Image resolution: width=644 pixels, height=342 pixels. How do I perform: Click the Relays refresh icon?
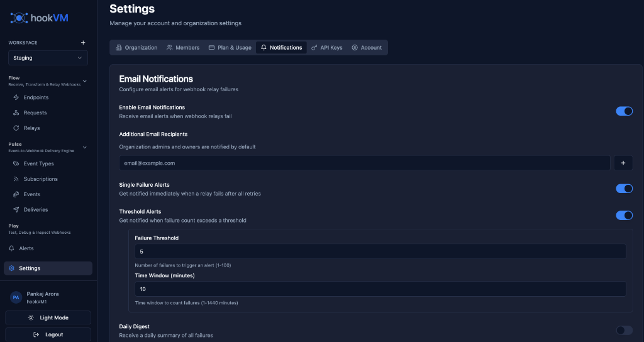click(x=16, y=128)
